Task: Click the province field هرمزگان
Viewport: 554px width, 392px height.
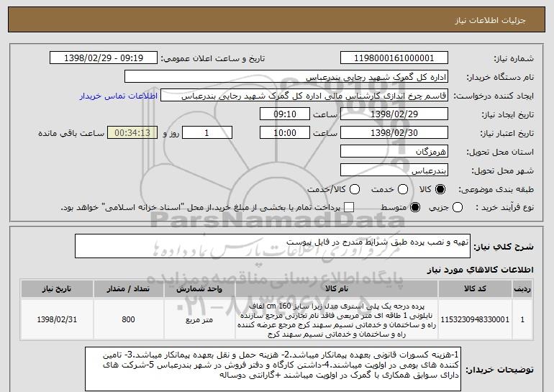Action: [394, 152]
